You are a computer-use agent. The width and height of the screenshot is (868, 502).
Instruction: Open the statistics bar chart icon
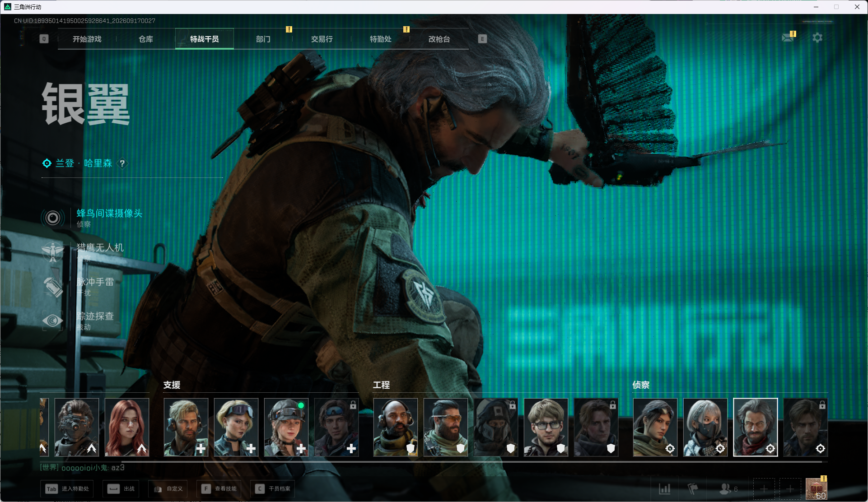coord(665,489)
